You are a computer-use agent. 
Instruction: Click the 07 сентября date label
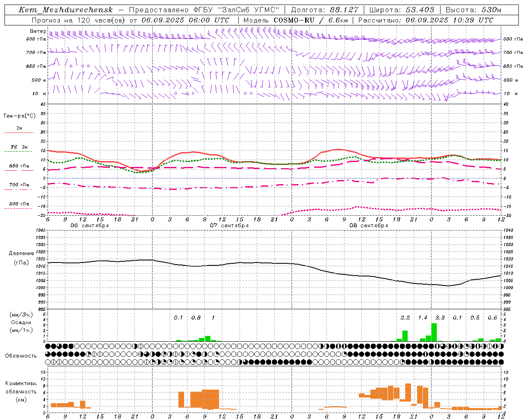coord(229,226)
